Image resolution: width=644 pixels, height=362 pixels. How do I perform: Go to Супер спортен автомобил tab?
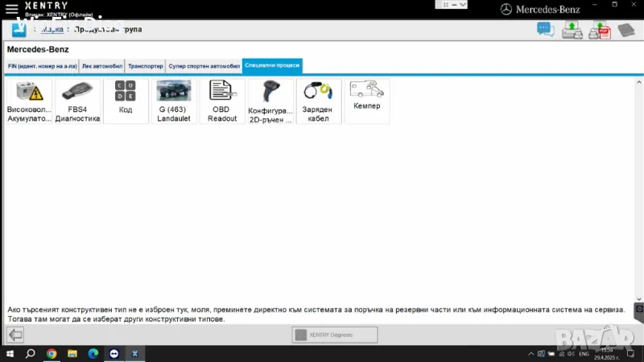(x=204, y=66)
